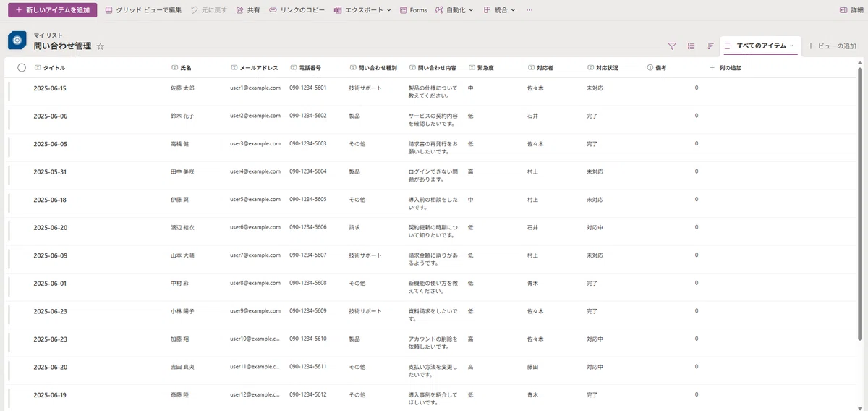Open the more options ellipsis menu

529,10
